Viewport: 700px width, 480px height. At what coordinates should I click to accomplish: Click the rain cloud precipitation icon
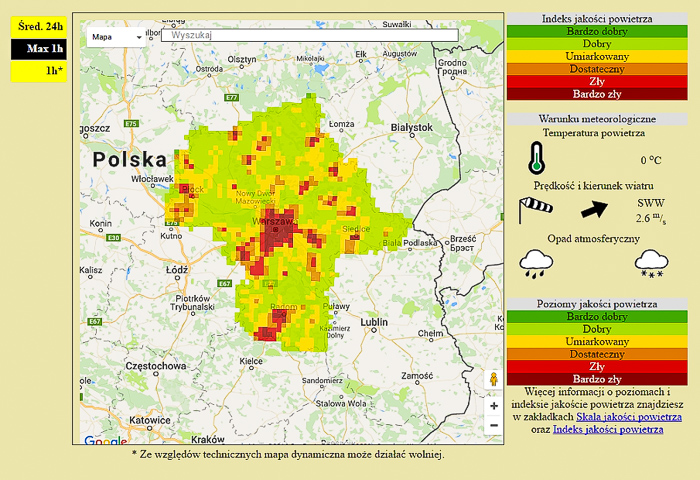[536, 265]
